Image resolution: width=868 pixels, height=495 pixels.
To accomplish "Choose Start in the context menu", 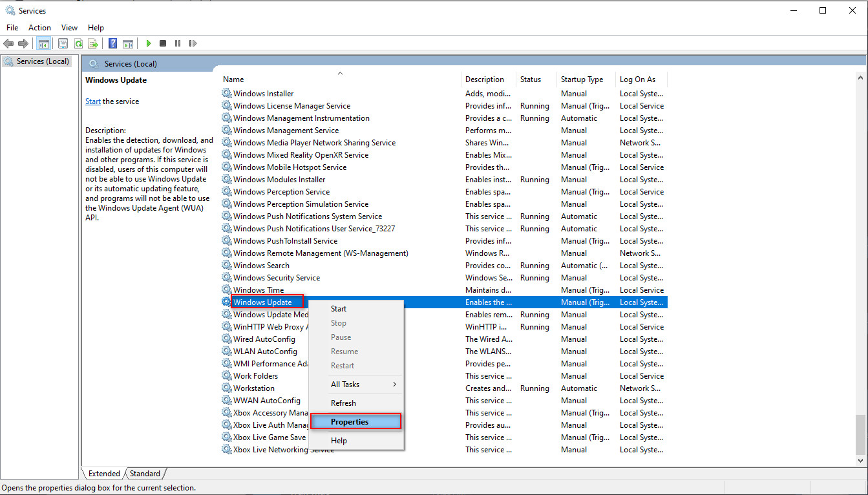I will (356, 309).
